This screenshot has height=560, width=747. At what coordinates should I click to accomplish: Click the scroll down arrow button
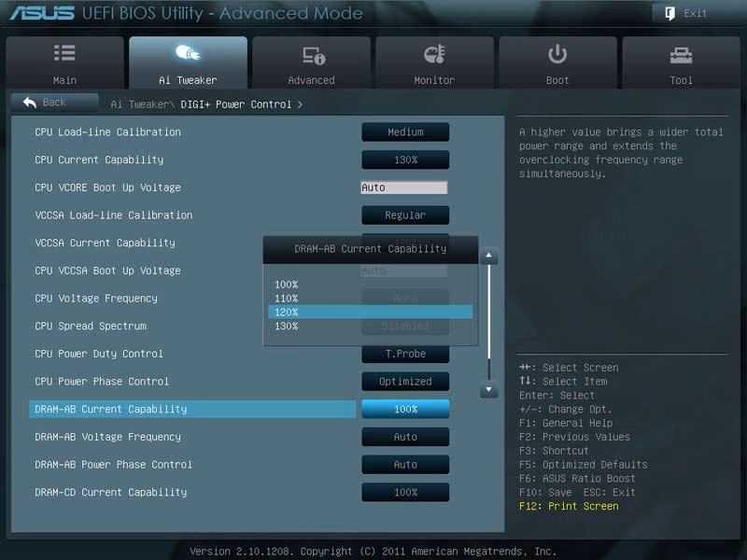488,389
